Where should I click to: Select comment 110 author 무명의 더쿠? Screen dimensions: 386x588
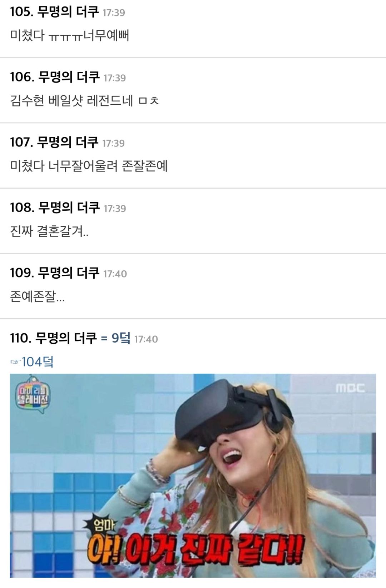(66, 338)
